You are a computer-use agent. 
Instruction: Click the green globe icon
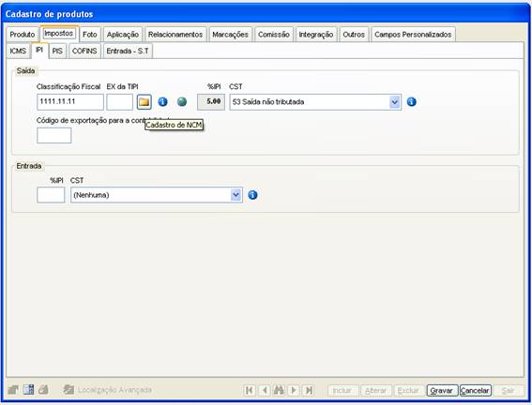(x=182, y=101)
